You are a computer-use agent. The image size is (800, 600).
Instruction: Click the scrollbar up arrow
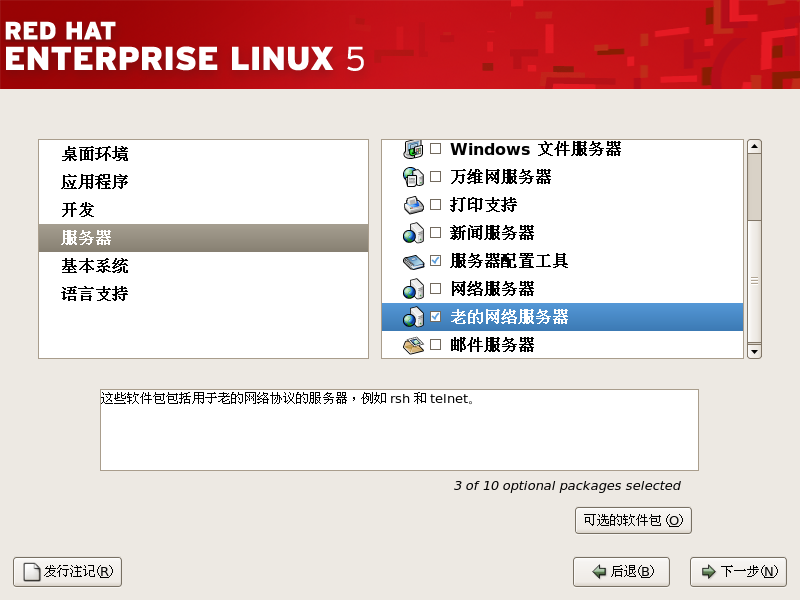click(x=754, y=147)
